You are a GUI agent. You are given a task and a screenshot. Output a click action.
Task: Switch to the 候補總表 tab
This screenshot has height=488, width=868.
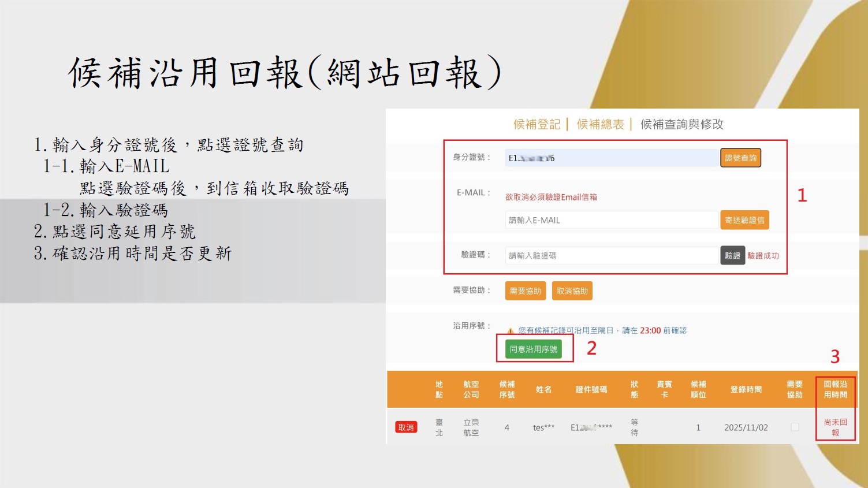click(600, 124)
